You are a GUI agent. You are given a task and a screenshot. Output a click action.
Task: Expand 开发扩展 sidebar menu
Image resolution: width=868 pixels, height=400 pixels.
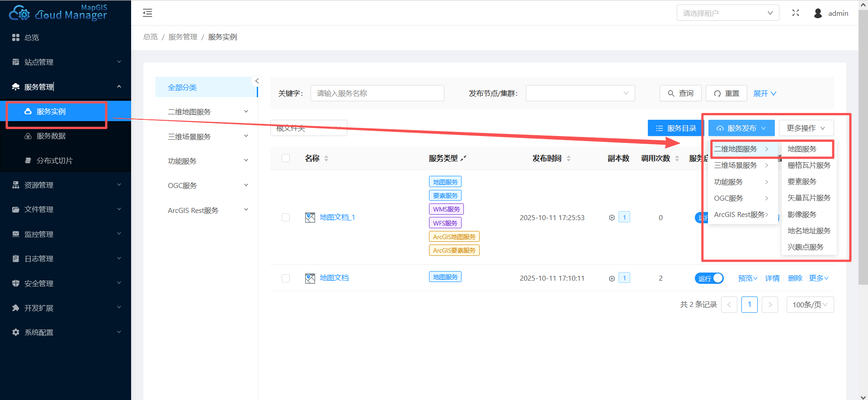pyautogui.click(x=66, y=308)
